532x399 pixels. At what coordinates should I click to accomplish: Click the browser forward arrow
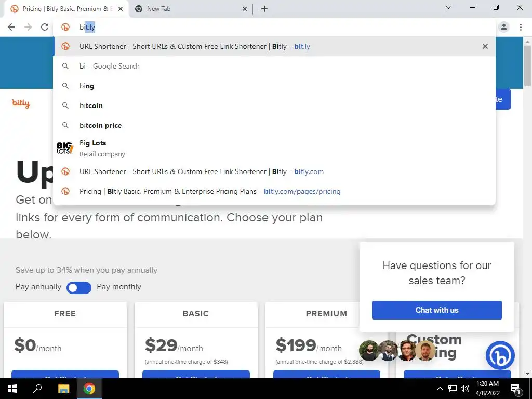(28, 27)
